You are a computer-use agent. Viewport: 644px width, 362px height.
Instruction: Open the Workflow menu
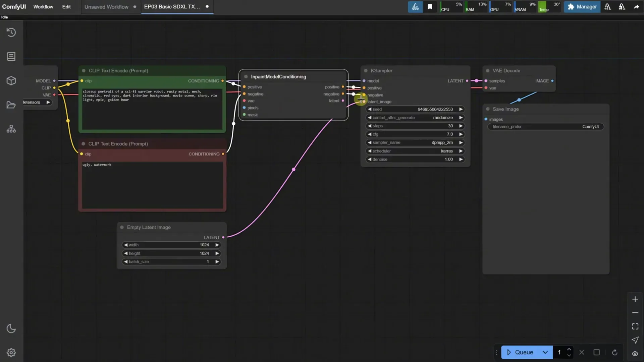point(43,7)
